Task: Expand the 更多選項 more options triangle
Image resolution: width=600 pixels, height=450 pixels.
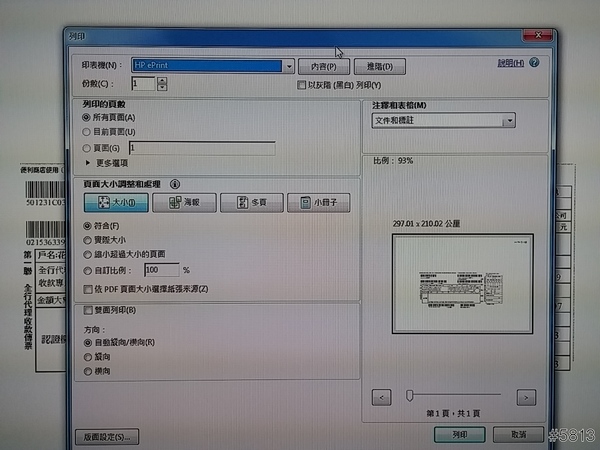Action: pos(88,163)
